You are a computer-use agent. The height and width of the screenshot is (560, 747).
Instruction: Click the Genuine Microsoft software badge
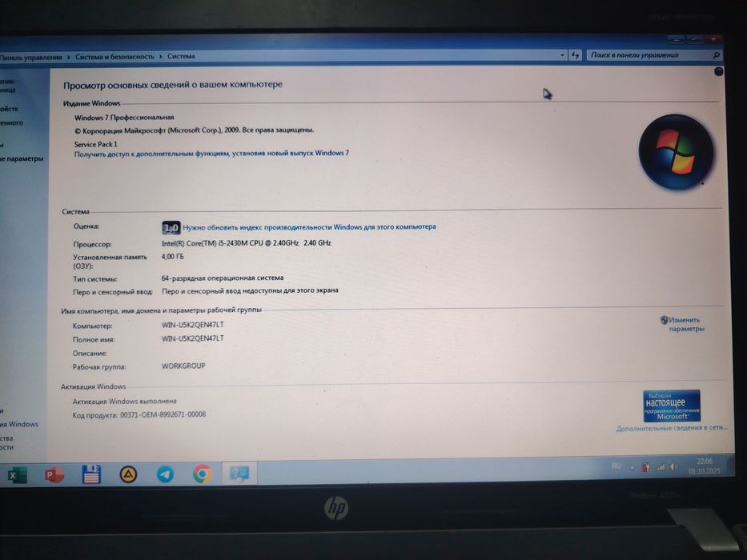671,406
